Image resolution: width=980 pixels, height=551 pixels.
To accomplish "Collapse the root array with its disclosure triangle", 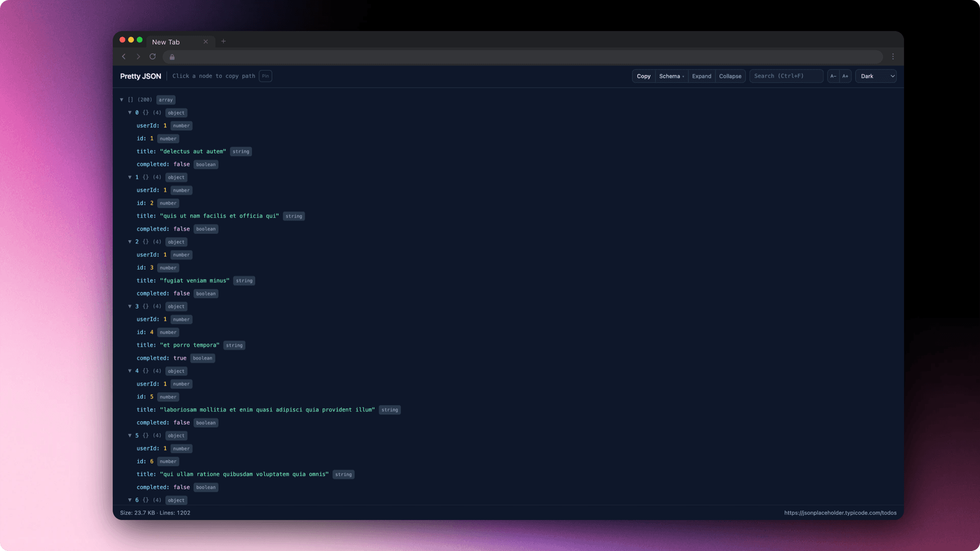I will (x=122, y=99).
